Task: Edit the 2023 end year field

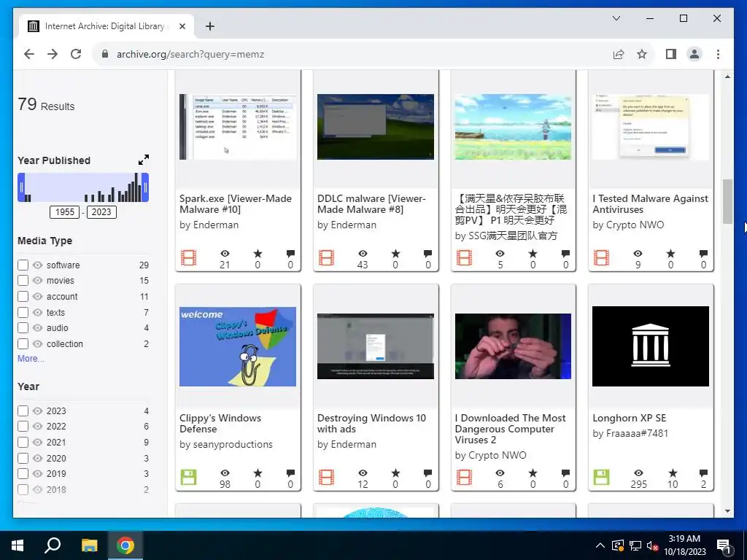Action: tap(101, 212)
